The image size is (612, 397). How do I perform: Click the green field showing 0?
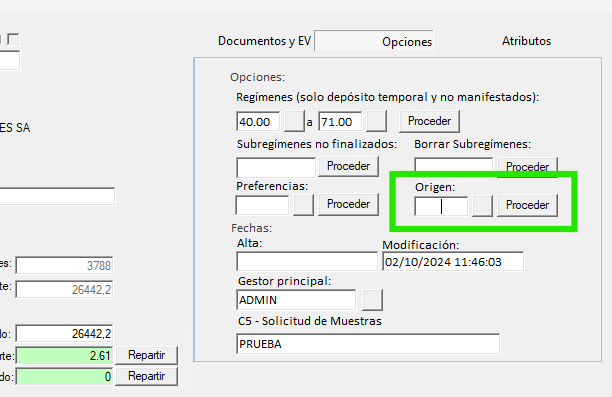click(x=64, y=377)
